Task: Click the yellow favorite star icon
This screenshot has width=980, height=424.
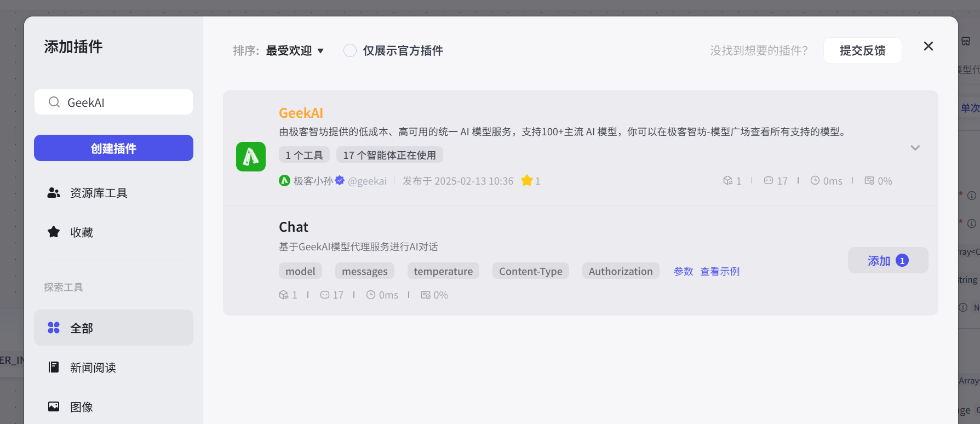Action: point(527,180)
